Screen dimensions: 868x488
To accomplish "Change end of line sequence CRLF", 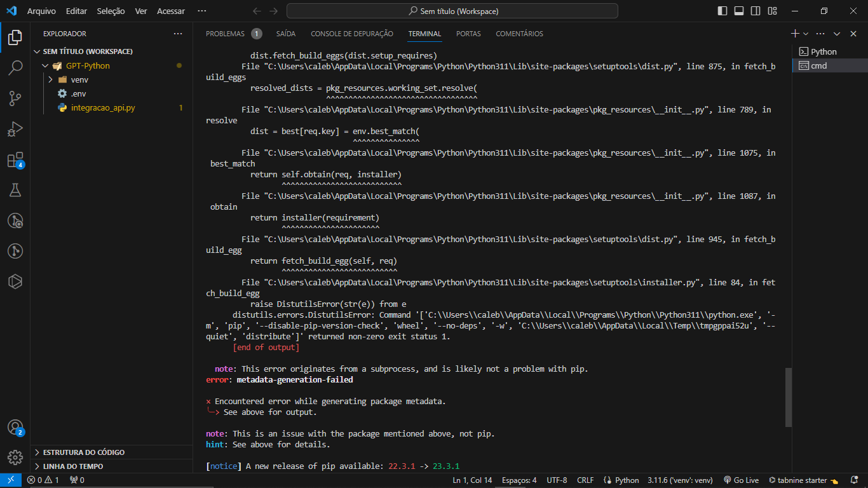I will tap(585, 480).
